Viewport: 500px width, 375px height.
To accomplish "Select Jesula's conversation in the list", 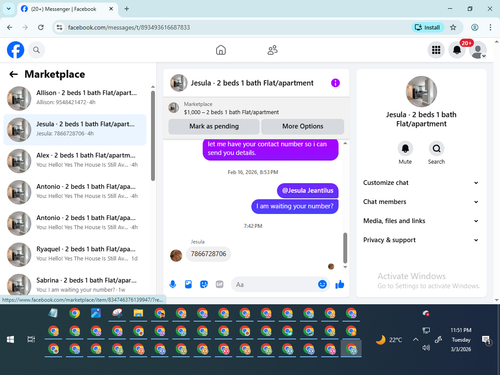I will pos(75,130).
